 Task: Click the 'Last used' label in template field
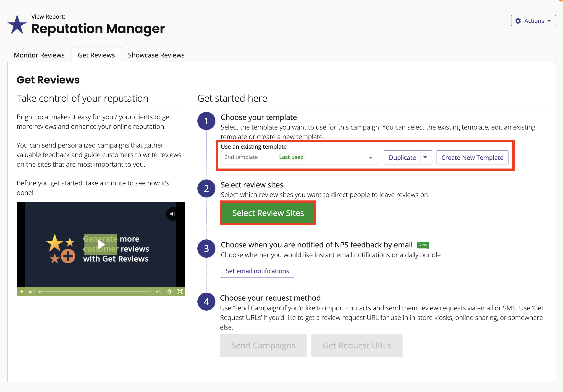click(x=291, y=157)
